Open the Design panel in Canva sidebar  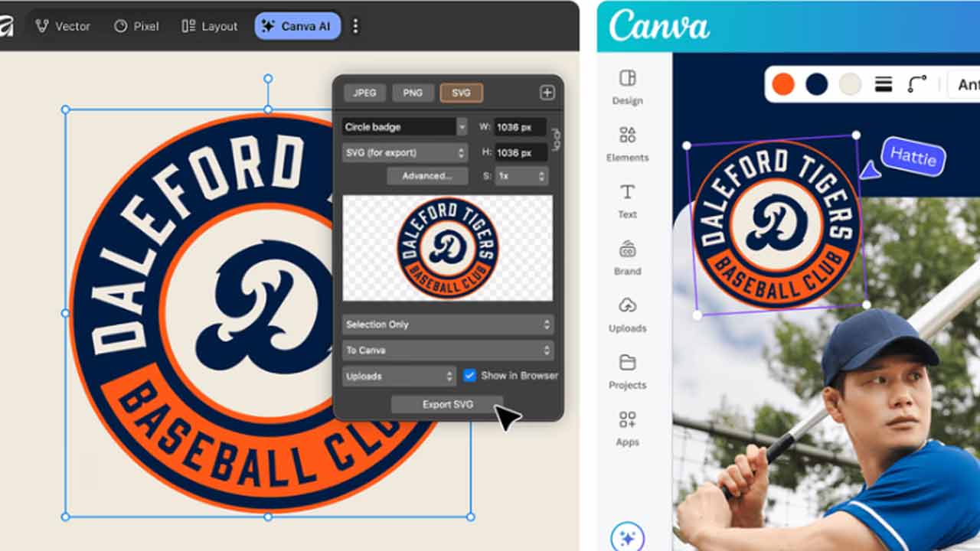pos(627,87)
